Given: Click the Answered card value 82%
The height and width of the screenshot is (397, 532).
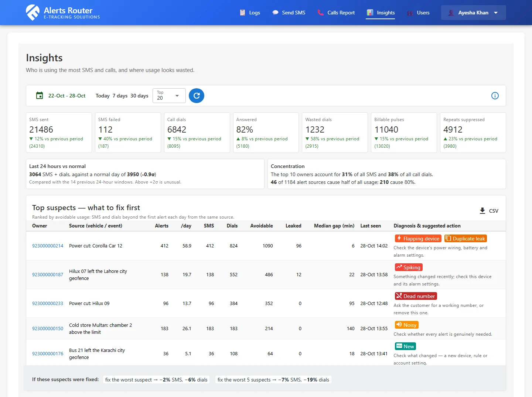Looking at the screenshot, I should tap(245, 130).
